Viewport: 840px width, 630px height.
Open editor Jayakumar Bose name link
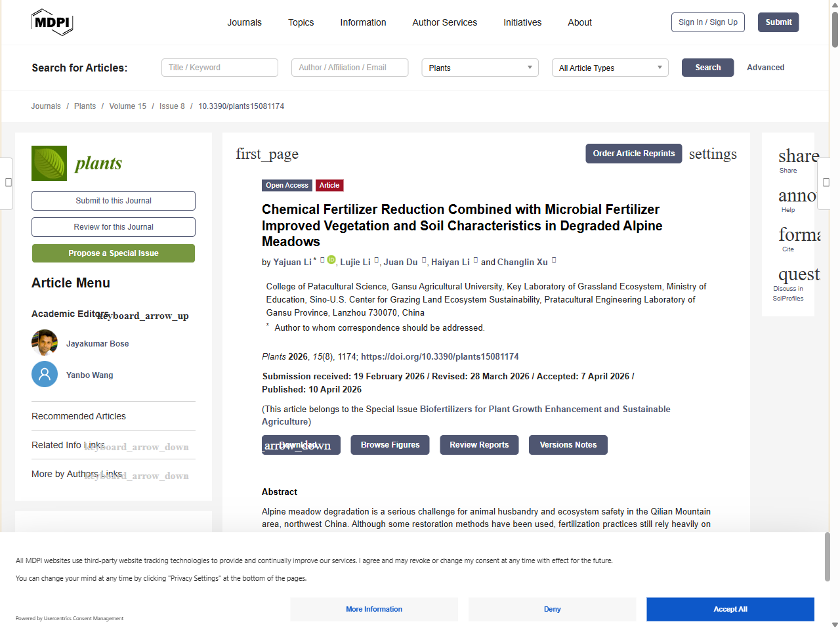point(97,344)
